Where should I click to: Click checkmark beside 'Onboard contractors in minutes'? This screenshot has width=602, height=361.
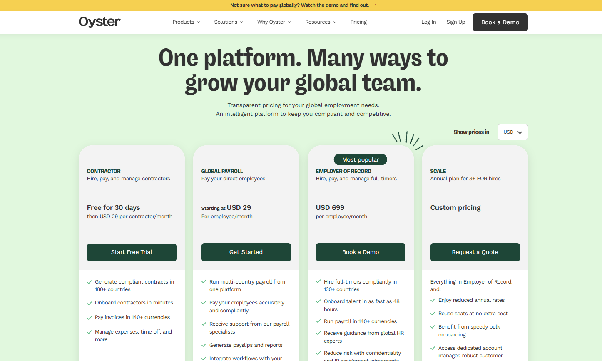(x=89, y=303)
